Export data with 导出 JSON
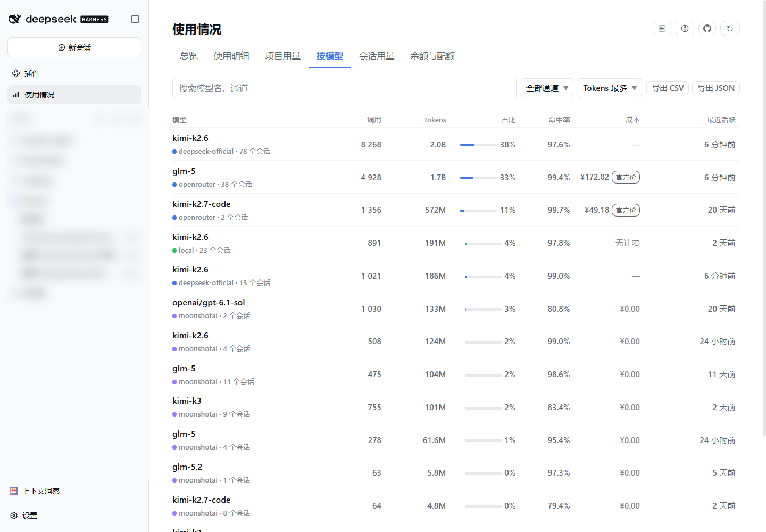The height and width of the screenshot is (532, 766). click(x=716, y=88)
